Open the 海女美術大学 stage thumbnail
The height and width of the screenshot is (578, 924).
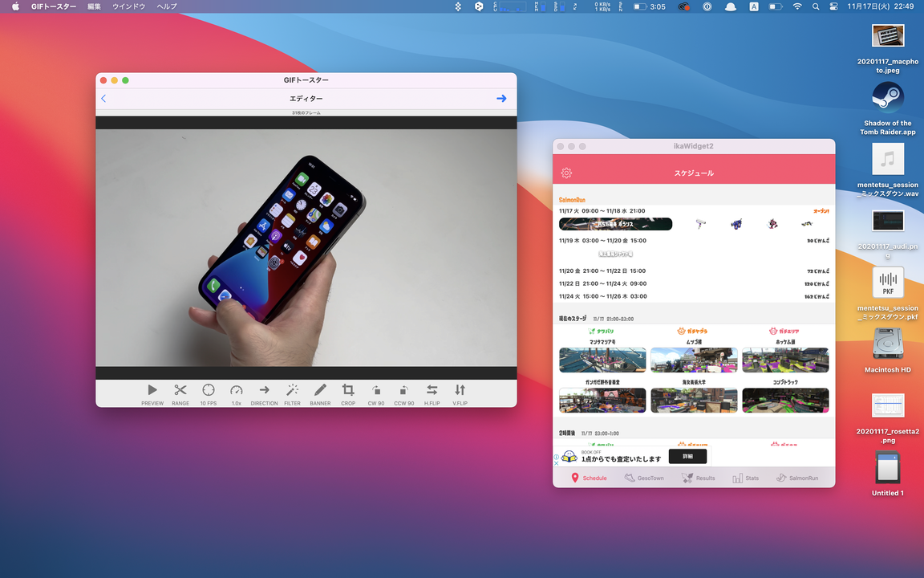point(694,401)
